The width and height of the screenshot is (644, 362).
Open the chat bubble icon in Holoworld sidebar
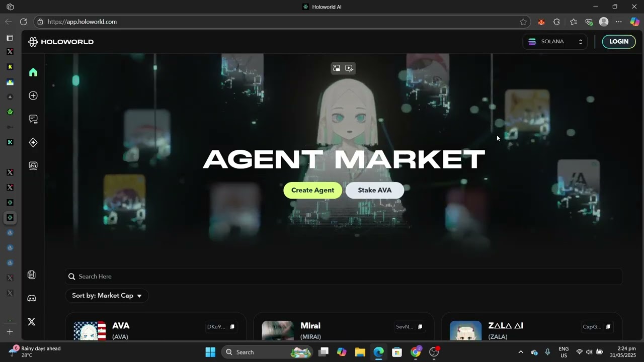click(x=33, y=119)
